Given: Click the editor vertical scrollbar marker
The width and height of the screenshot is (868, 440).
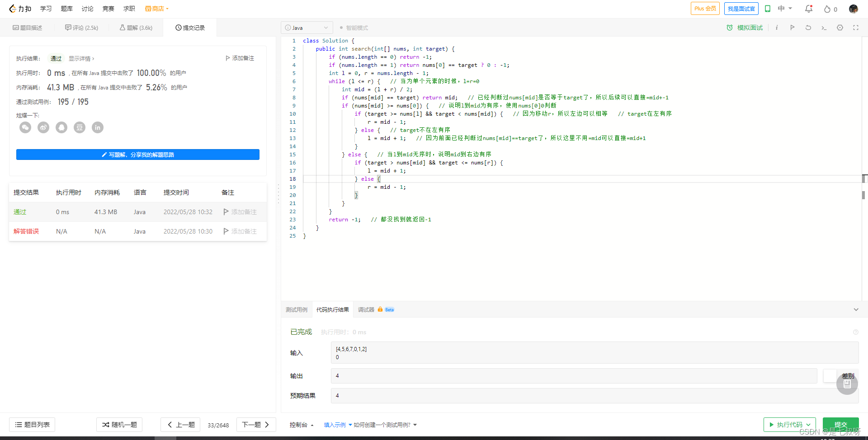Looking at the screenshot, I should (x=863, y=179).
